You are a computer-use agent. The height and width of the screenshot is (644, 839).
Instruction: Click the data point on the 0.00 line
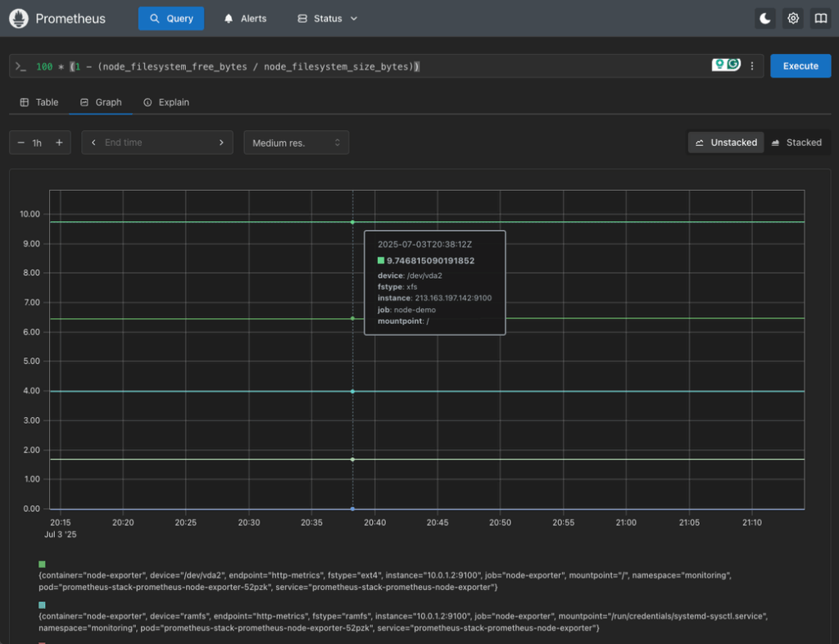coord(352,509)
